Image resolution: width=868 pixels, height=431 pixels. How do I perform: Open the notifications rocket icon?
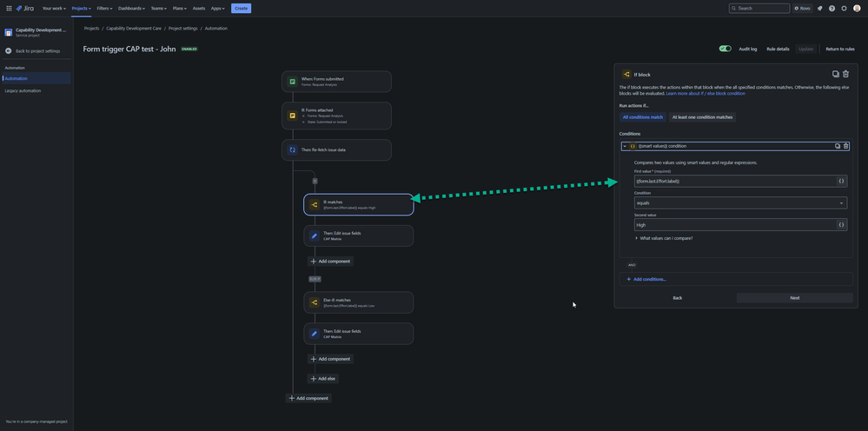(x=820, y=9)
